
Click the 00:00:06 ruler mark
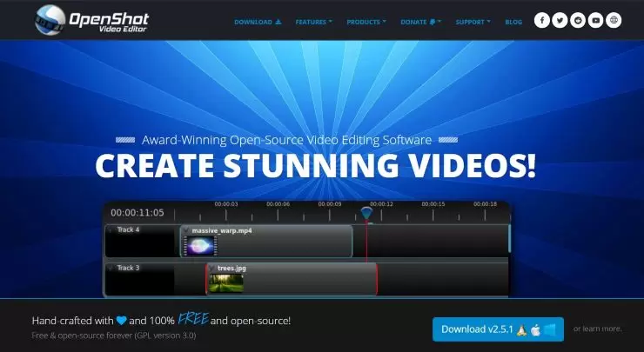click(278, 204)
